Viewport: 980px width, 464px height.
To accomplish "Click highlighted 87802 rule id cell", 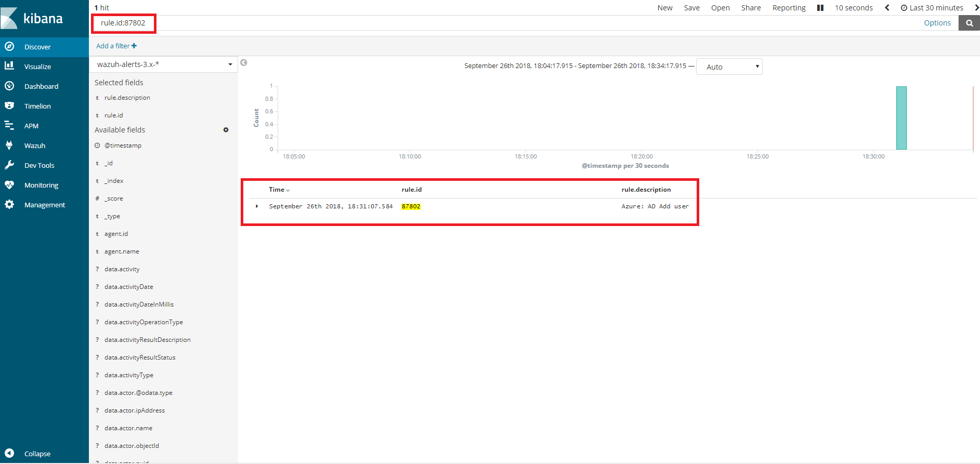I will coord(411,206).
